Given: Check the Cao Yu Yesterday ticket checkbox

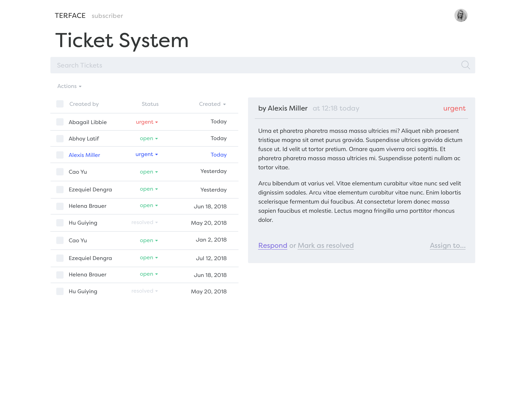Looking at the screenshot, I should pos(60,172).
